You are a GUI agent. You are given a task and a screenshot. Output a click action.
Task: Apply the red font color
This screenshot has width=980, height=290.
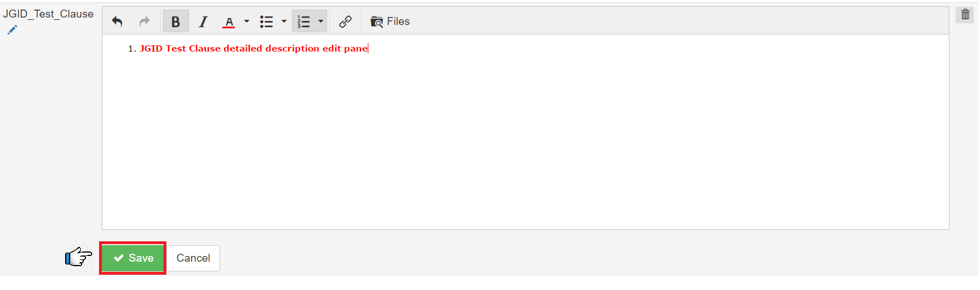[x=229, y=22]
